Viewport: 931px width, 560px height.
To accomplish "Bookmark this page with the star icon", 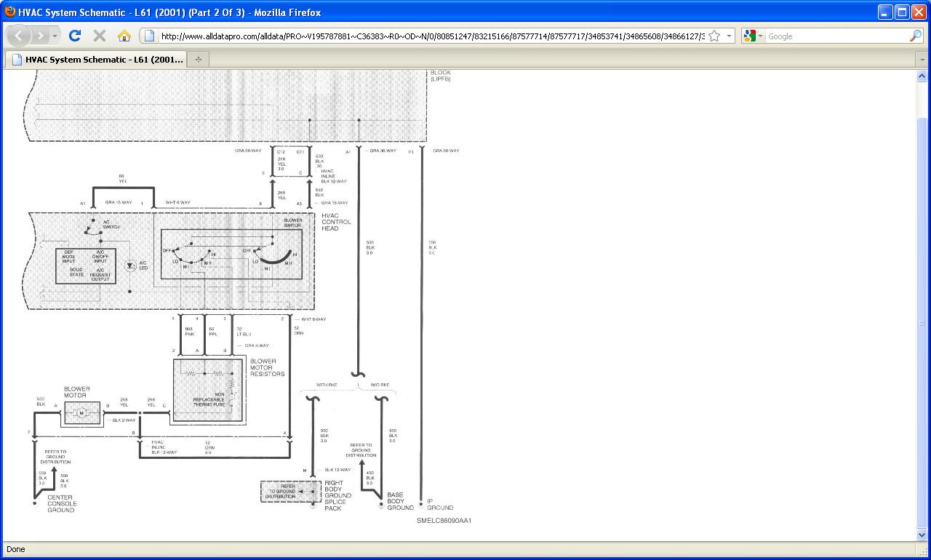I will (714, 36).
